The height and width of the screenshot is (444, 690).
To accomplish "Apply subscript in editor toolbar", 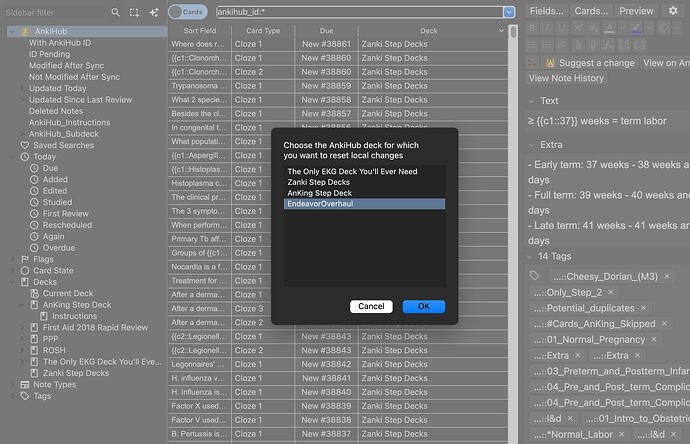I will [593, 28].
